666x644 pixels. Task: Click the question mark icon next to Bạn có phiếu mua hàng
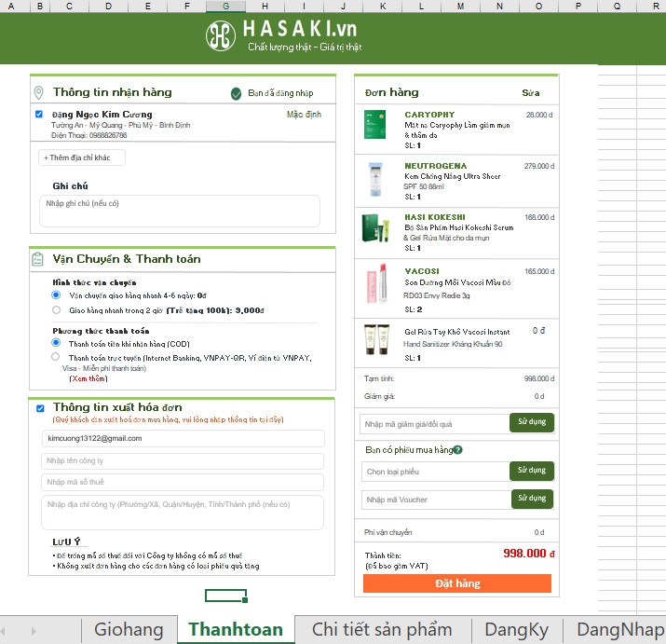tap(458, 450)
